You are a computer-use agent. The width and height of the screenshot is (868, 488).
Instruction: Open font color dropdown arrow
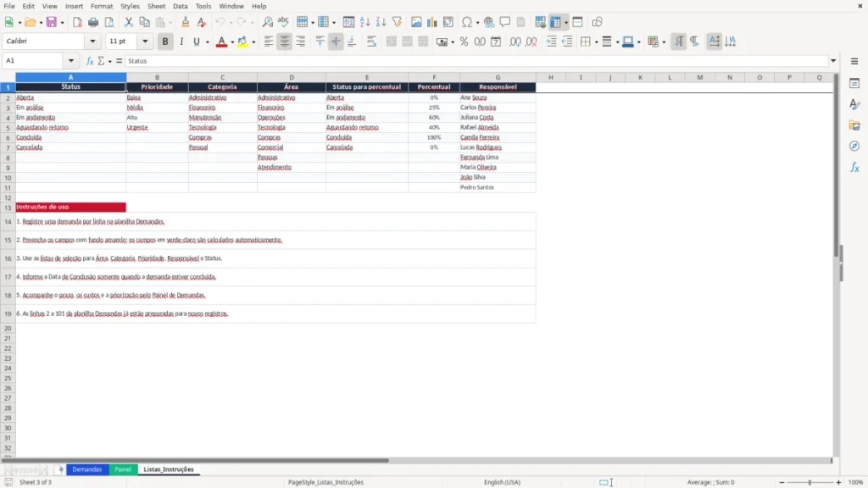(x=232, y=42)
